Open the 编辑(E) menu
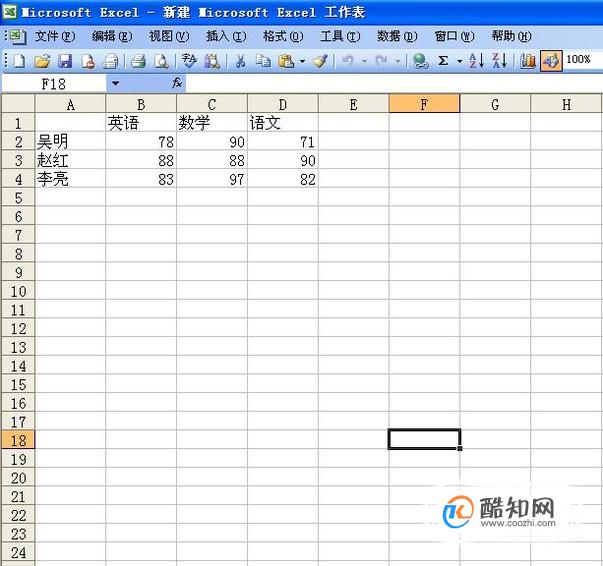Viewport: 603px width, 566px height. click(x=112, y=37)
